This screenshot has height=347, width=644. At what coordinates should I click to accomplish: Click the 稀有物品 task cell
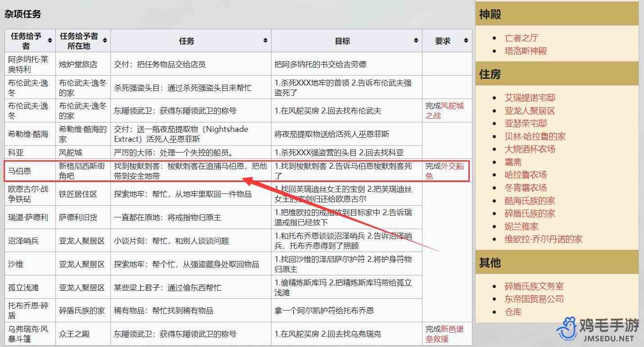pyautogui.click(x=190, y=311)
